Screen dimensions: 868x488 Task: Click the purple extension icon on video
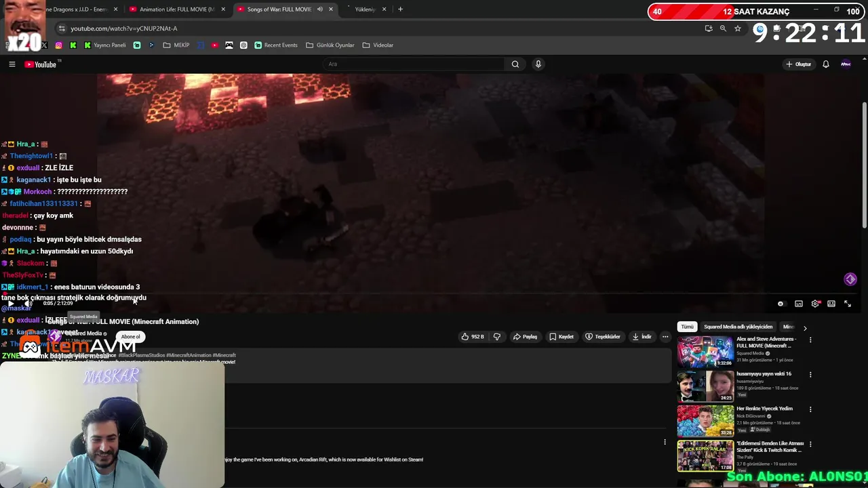tap(850, 279)
